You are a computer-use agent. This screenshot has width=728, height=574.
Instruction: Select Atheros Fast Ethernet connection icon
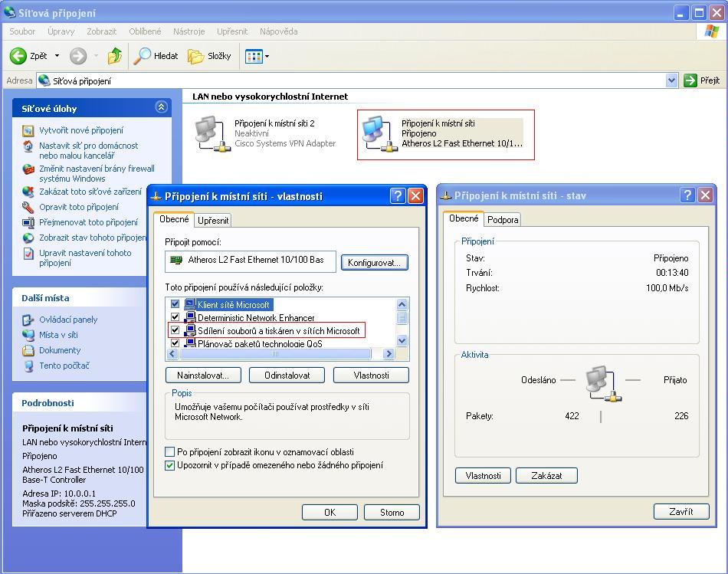point(376,134)
